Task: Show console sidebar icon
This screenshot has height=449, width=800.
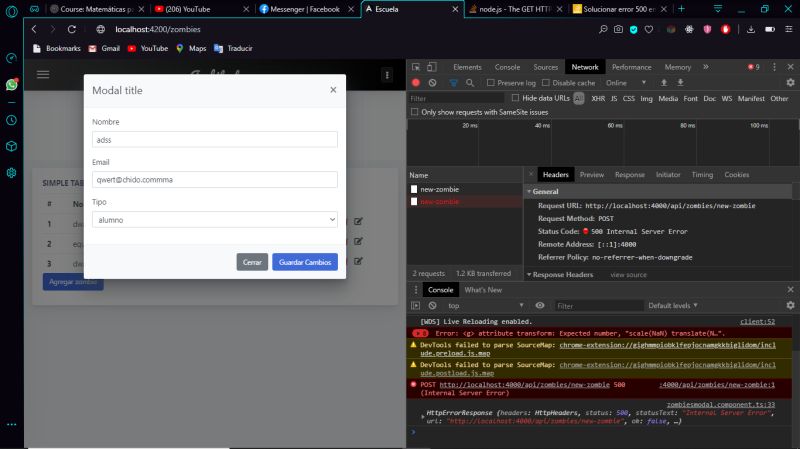Action: 416,305
